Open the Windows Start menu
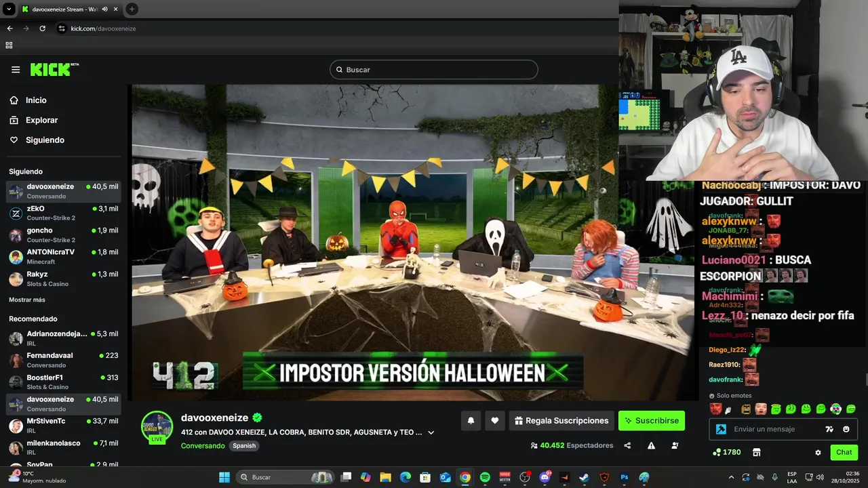Image resolution: width=868 pixels, height=488 pixels. point(224,477)
